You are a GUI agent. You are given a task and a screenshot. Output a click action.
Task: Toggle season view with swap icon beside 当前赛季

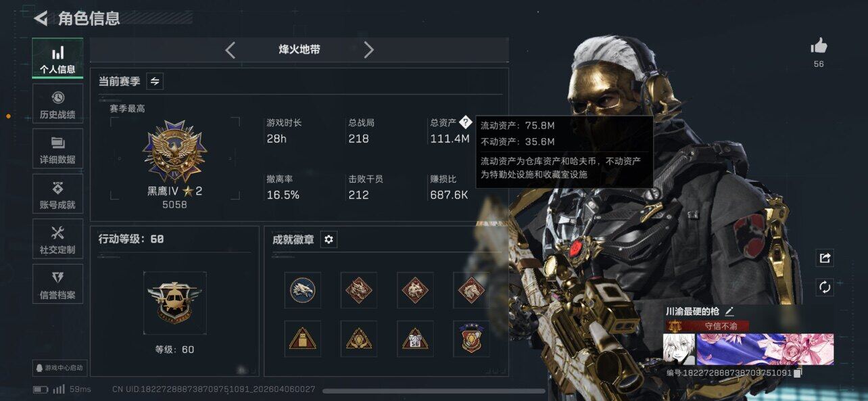(155, 81)
